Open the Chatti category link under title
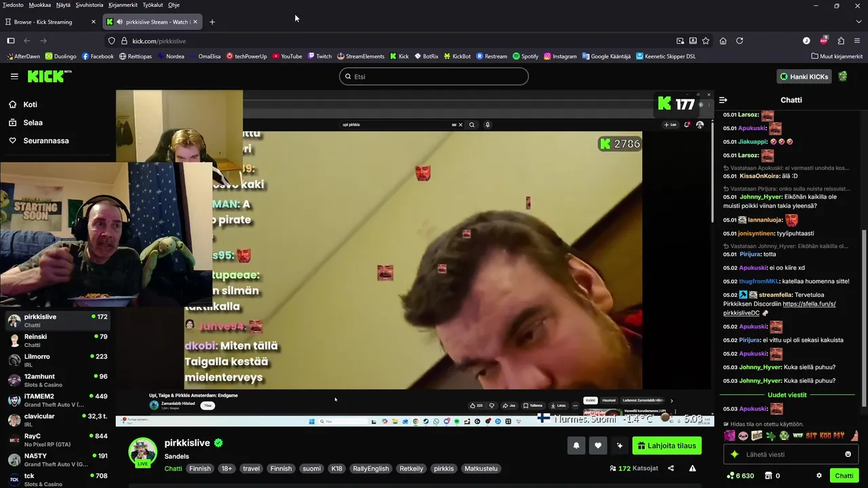Image resolution: width=868 pixels, height=488 pixels. [x=173, y=468]
